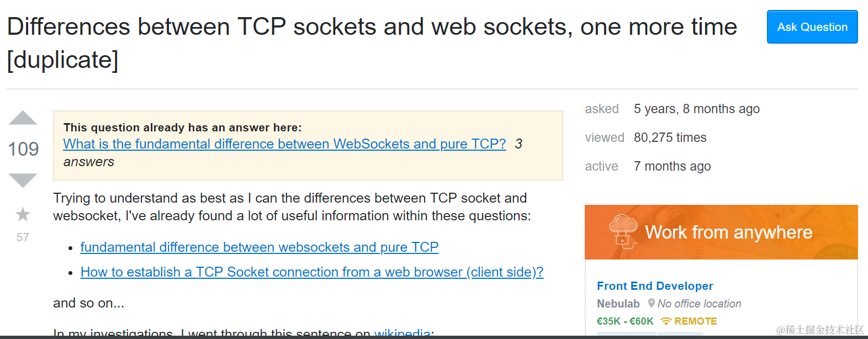Follow the 'How to establish a TCP Socket connection' link
Viewport: 868px width, 339px height.
click(x=311, y=272)
